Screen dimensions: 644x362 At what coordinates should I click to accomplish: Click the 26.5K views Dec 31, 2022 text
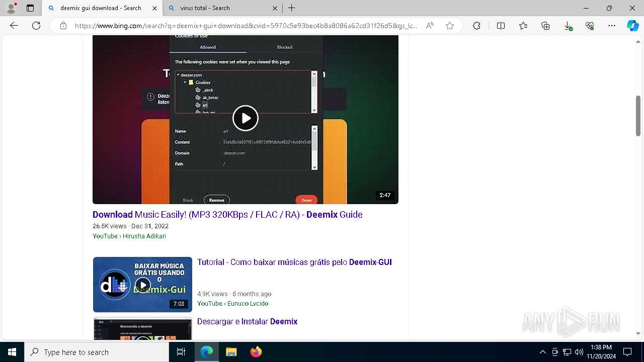[x=130, y=226]
